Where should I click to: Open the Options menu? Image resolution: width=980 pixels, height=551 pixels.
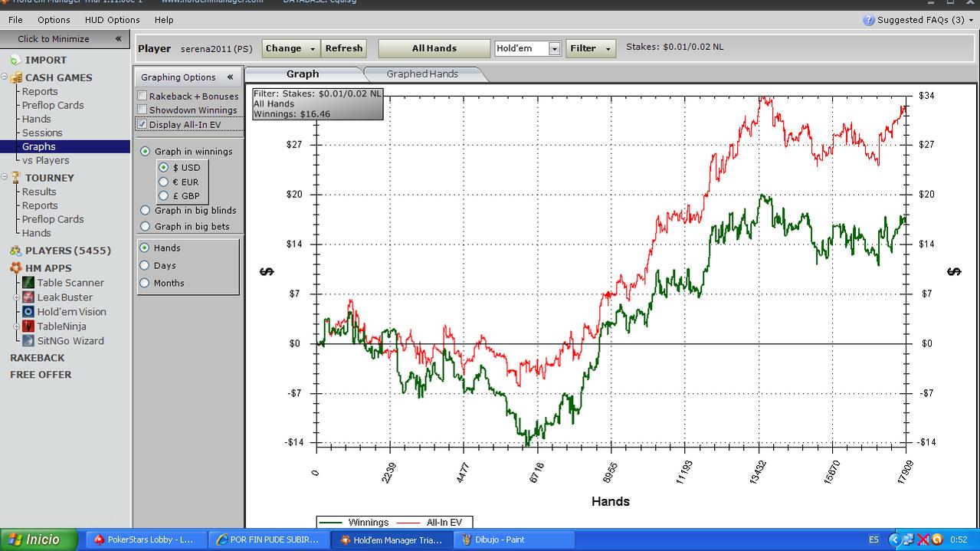pos(54,20)
